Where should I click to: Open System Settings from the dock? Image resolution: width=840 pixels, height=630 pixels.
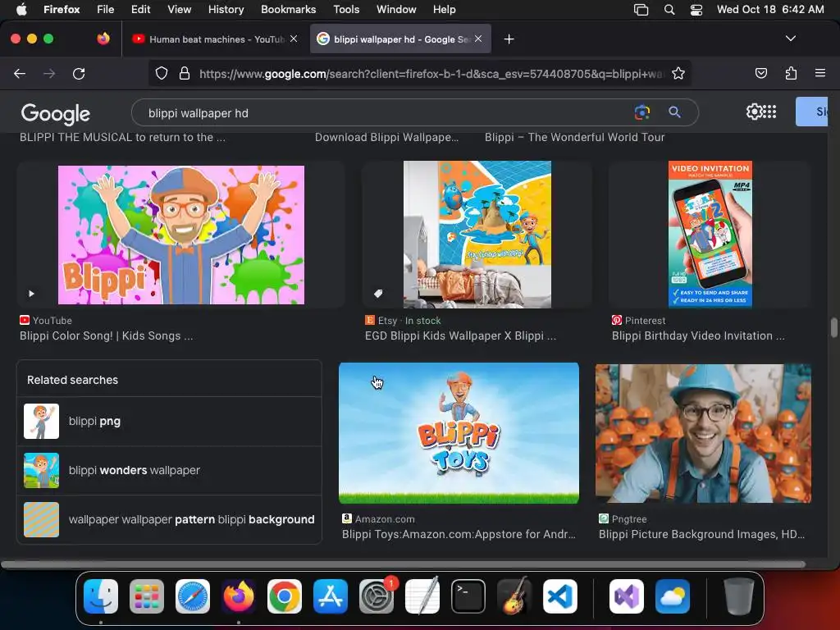(x=377, y=596)
